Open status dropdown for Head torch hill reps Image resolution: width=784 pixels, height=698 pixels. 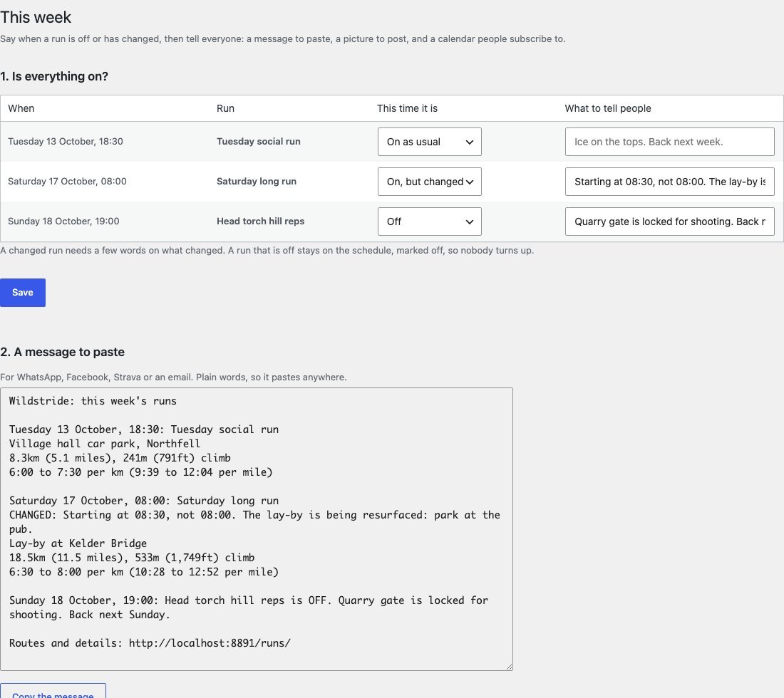430,222
